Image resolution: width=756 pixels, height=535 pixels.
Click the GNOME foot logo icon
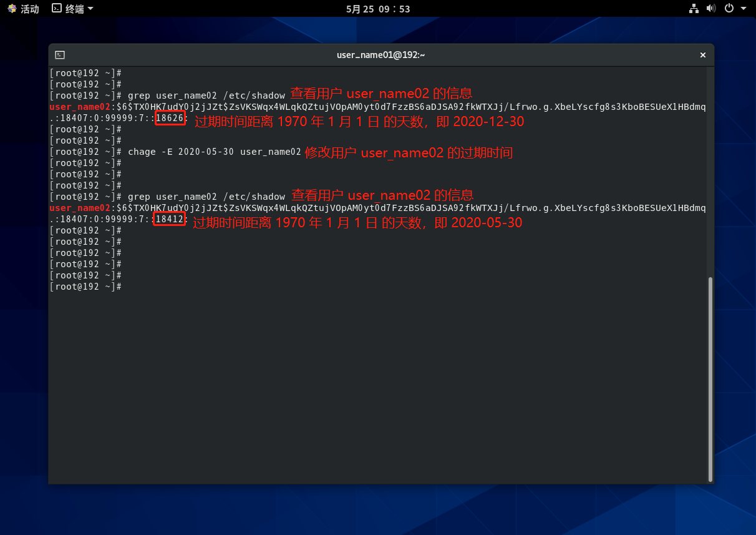pyautogui.click(x=12, y=9)
